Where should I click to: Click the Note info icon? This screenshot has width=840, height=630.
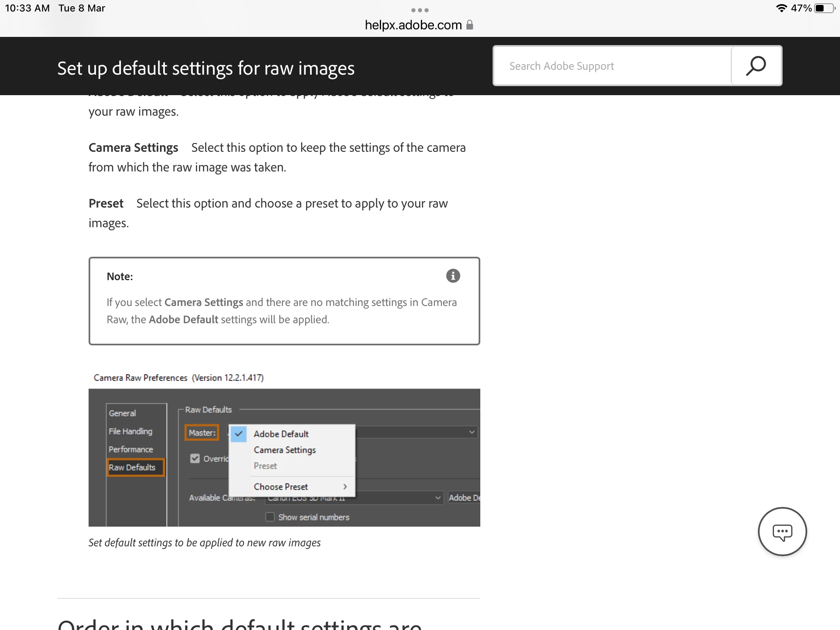[x=453, y=276]
